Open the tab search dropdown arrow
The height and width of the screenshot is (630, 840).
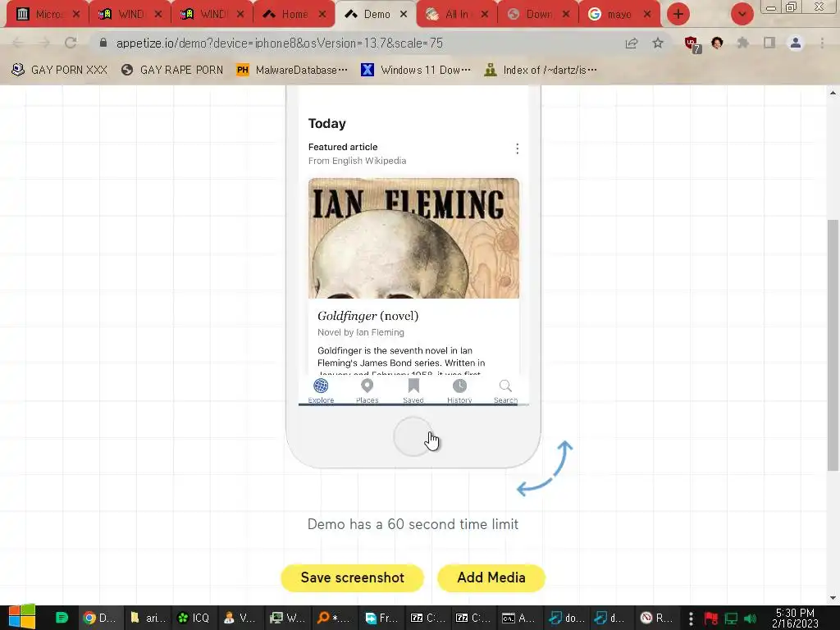[x=742, y=14]
